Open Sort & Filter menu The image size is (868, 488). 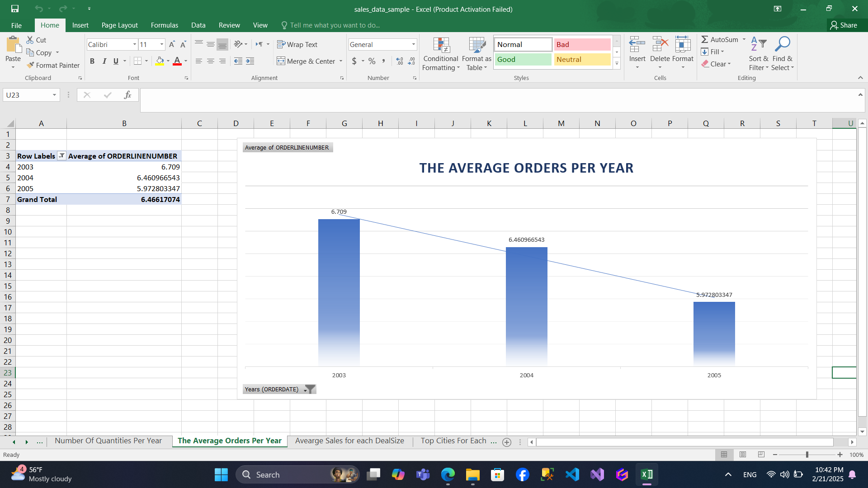click(x=759, y=54)
